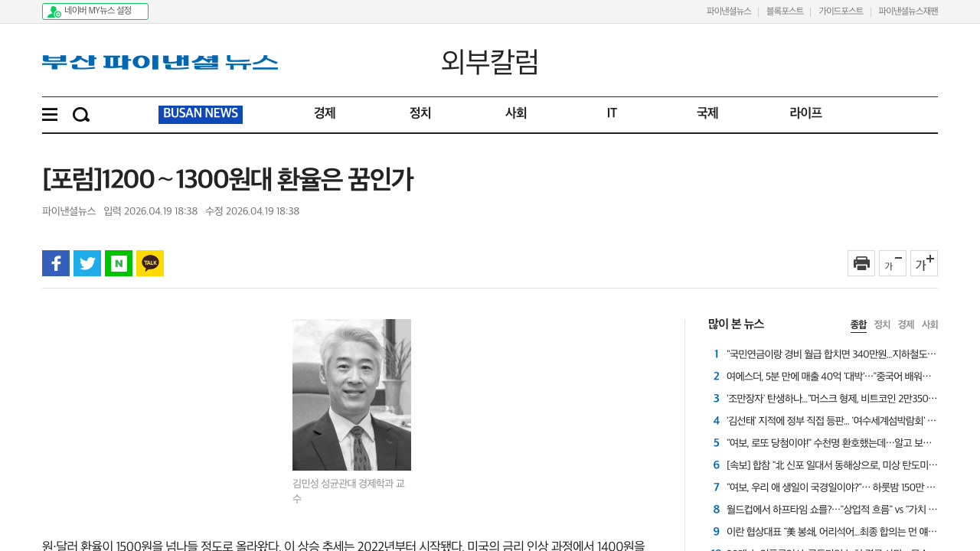Switch popular news to 종합 tab
Screen dimensions: 980x551
pyautogui.click(x=858, y=324)
